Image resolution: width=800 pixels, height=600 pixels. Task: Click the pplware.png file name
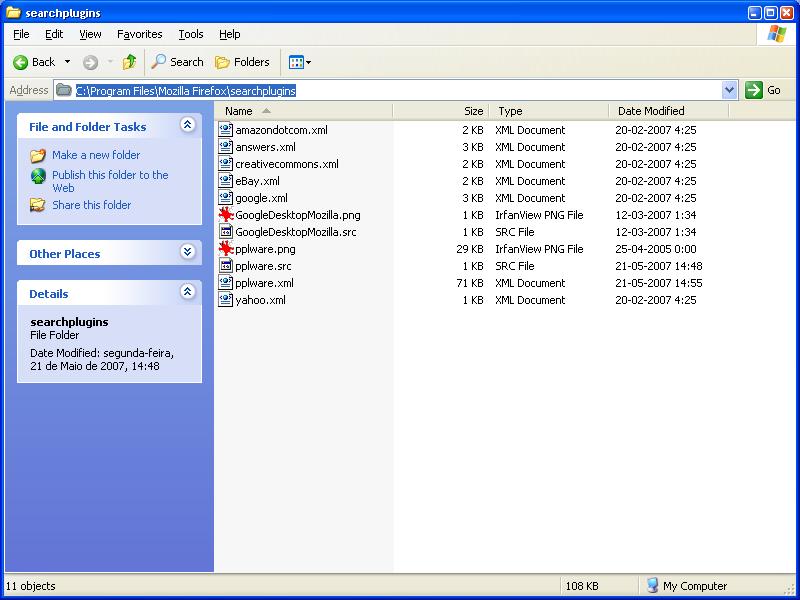[265, 249]
